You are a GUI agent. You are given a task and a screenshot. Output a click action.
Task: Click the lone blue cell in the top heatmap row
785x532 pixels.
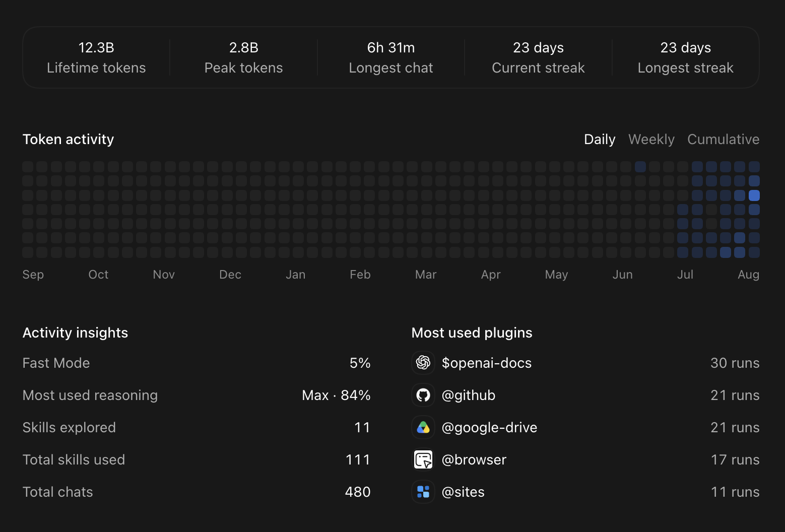click(x=640, y=167)
